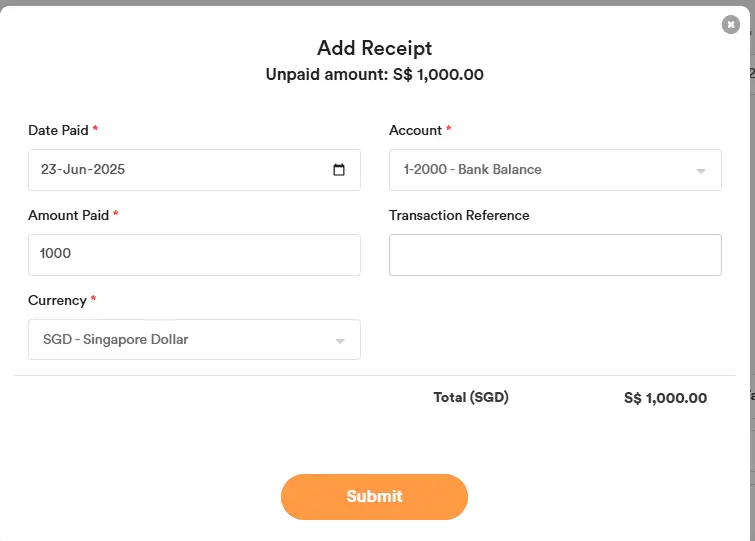Click the Date Paid label
The image size is (755, 541).
pos(58,130)
